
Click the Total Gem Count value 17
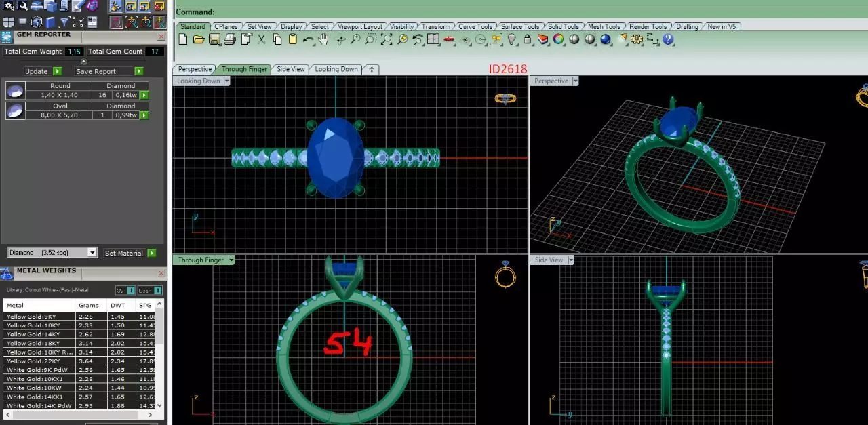[155, 52]
